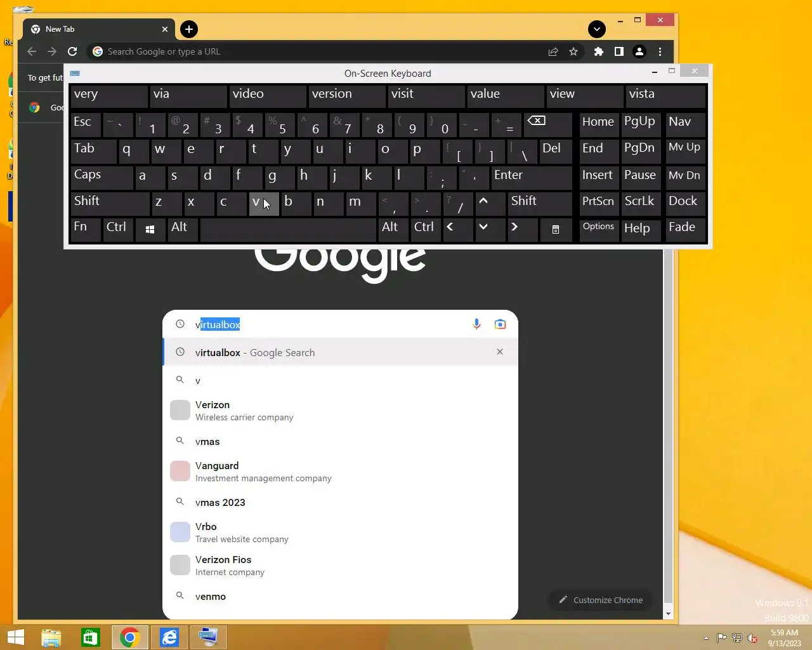Toggle Caps key on on-screen keyboard
The height and width of the screenshot is (650, 812).
pos(101,176)
